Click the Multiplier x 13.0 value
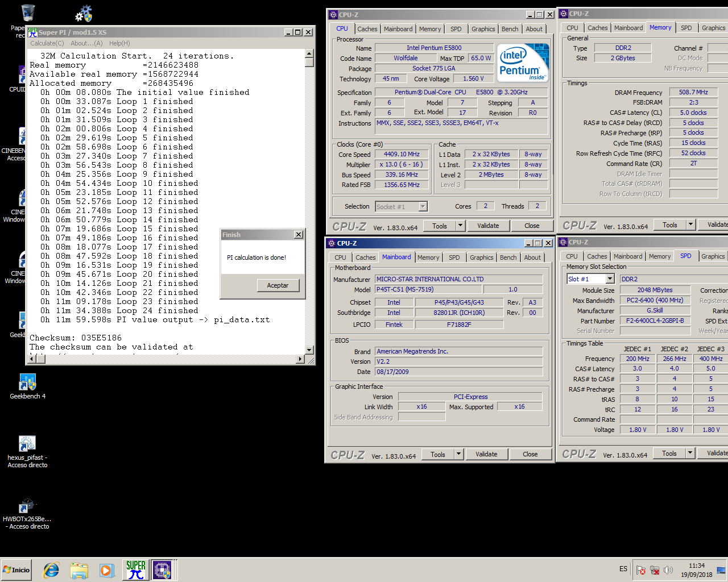728x582 pixels. tap(402, 164)
